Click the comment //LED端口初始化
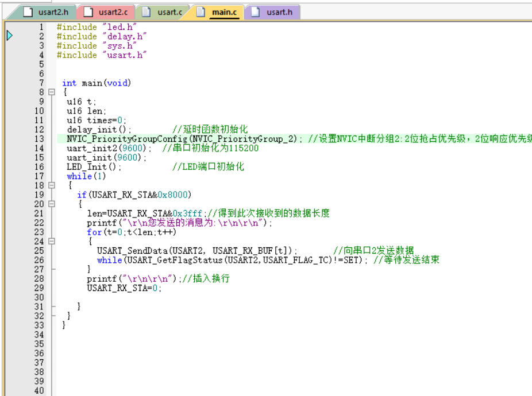532x396 pixels. (208, 167)
